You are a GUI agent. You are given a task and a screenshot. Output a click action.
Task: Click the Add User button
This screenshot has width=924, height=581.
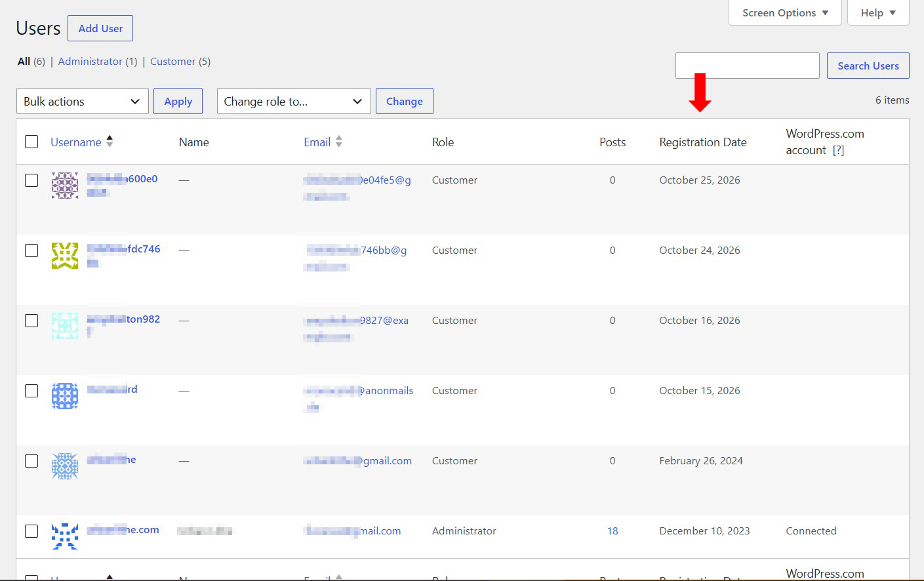100,28
